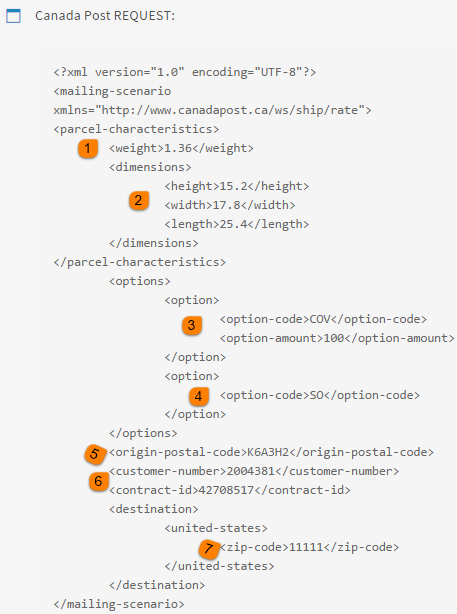Click the Canada Post REQUEST: heading

105,16
